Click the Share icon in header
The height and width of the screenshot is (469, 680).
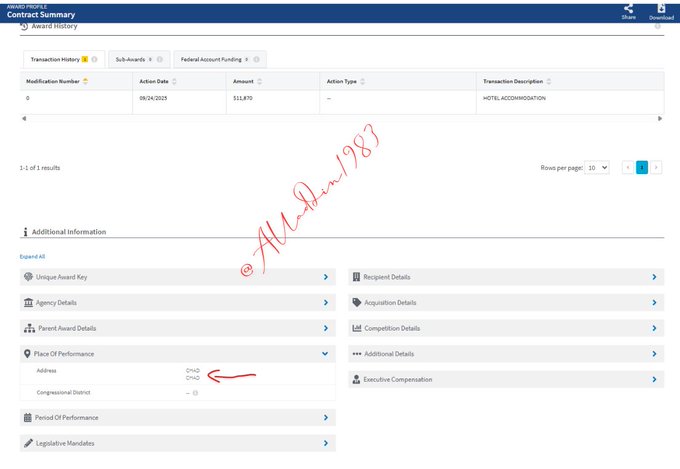[x=628, y=9]
